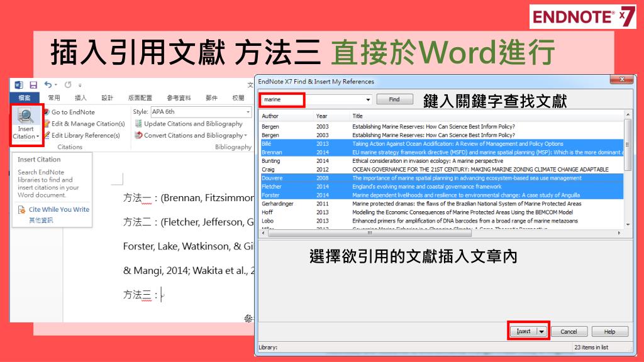Click the Find button
This screenshot has height=362, width=644.
point(394,99)
